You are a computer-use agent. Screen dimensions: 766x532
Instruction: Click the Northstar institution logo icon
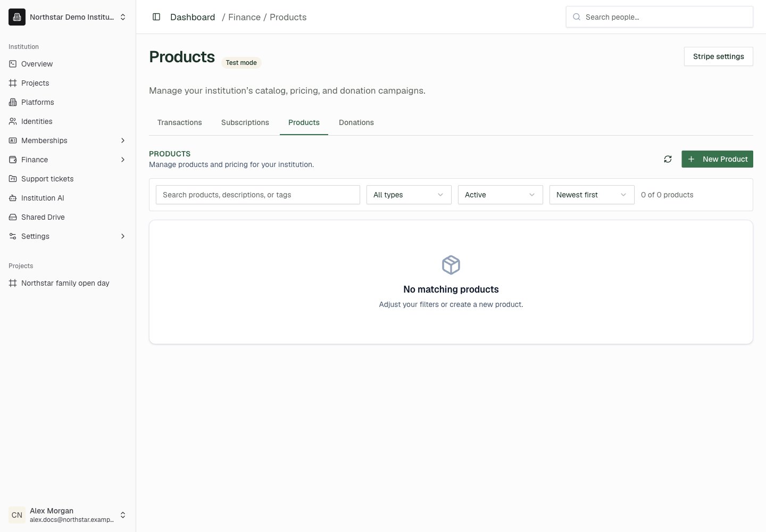17,17
